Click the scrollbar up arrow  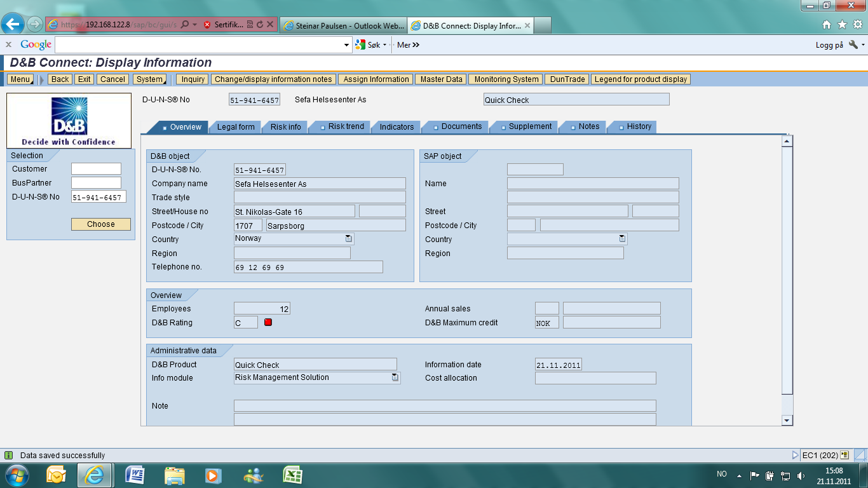[787, 141]
